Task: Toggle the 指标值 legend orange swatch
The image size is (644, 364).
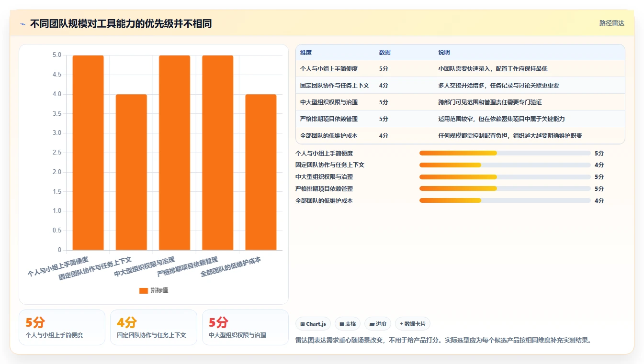Action: click(144, 290)
